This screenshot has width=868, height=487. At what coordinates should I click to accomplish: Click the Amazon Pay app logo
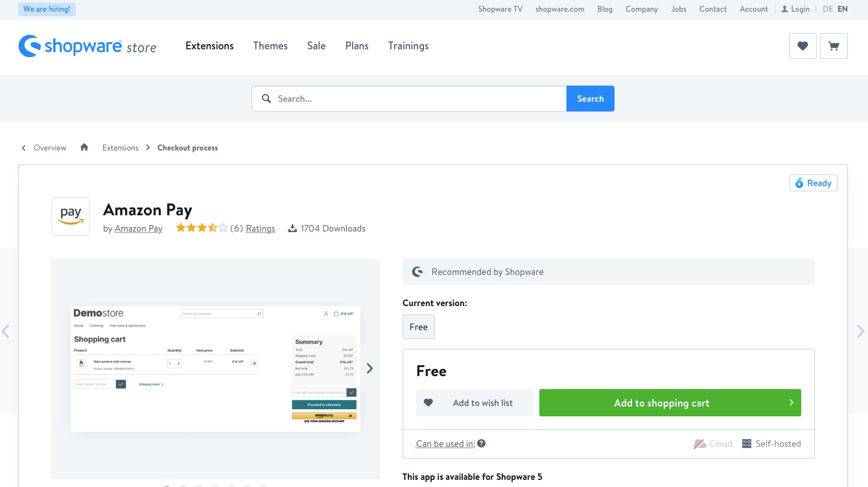pyautogui.click(x=71, y=217)
